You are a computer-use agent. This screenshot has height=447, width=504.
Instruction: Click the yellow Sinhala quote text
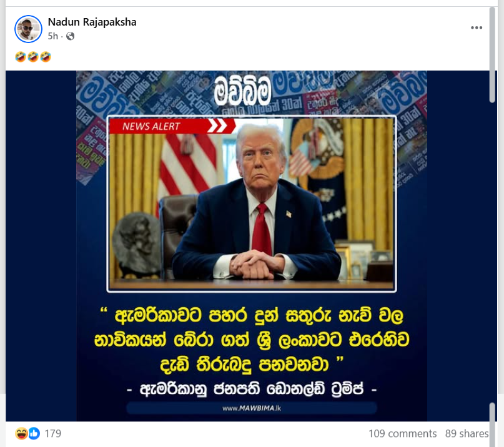[252, 340]
